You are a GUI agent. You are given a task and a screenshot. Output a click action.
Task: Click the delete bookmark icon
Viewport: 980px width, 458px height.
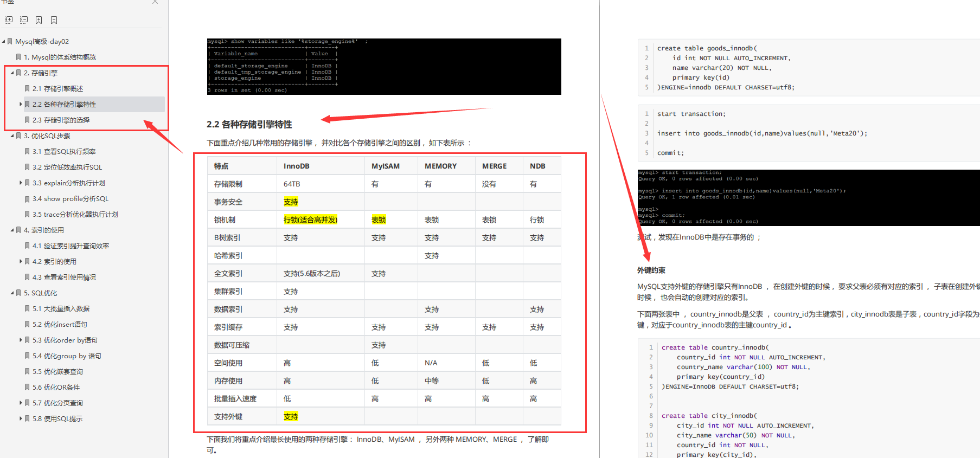point(54,20)
